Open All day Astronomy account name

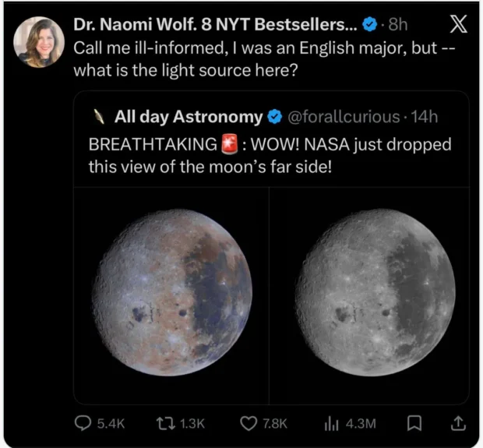click(x=189, y=117)
